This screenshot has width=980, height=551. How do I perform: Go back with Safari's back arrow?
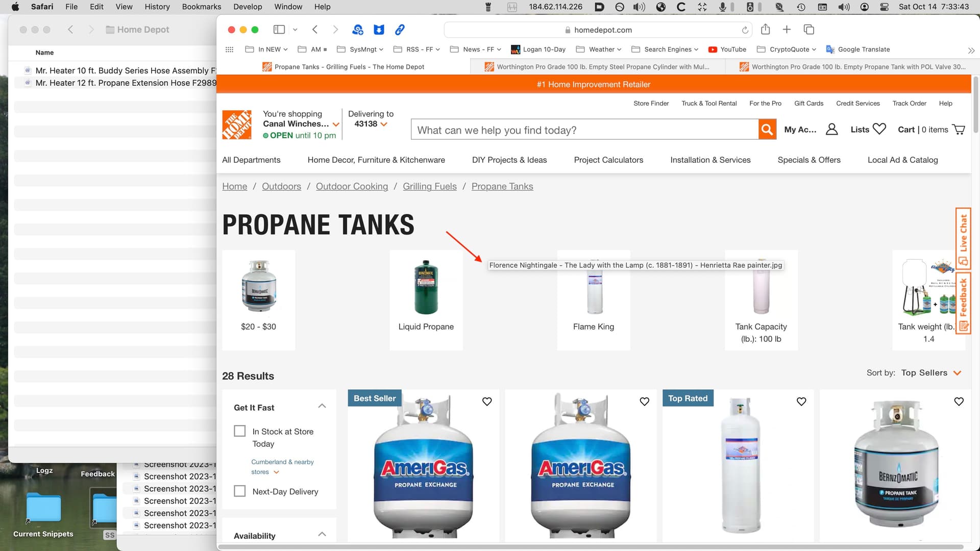pos(315,30)
